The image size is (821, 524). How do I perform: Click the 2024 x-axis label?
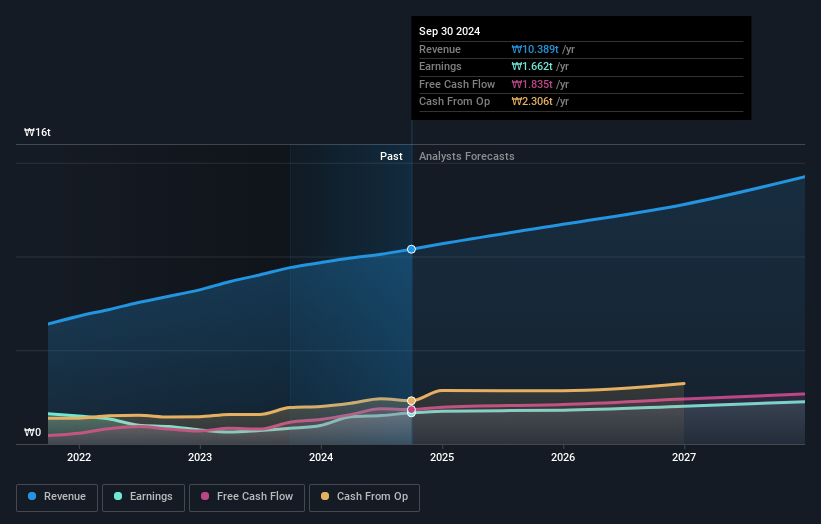click(321, 458)
